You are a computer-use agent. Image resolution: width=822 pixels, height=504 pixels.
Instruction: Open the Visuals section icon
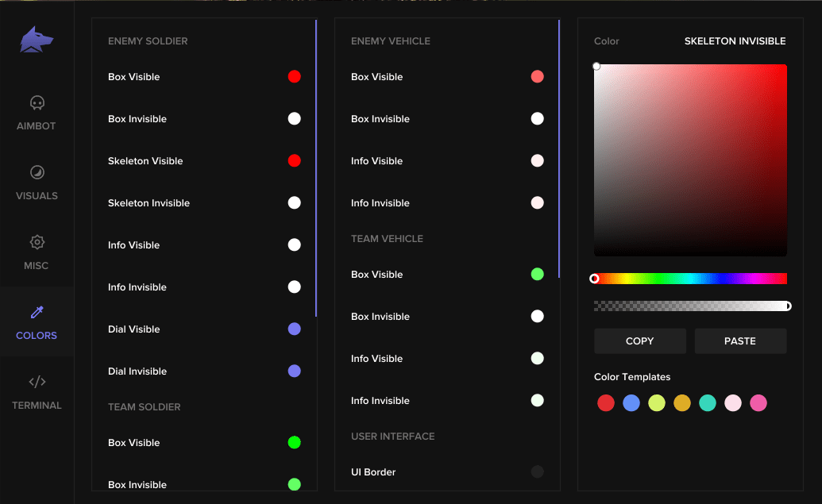tap(37, 172)
